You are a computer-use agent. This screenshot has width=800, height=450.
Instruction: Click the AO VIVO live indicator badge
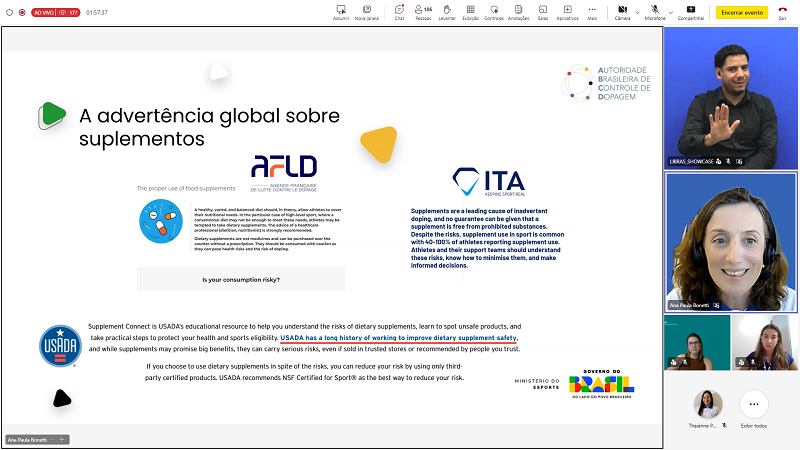click(56, 12)
